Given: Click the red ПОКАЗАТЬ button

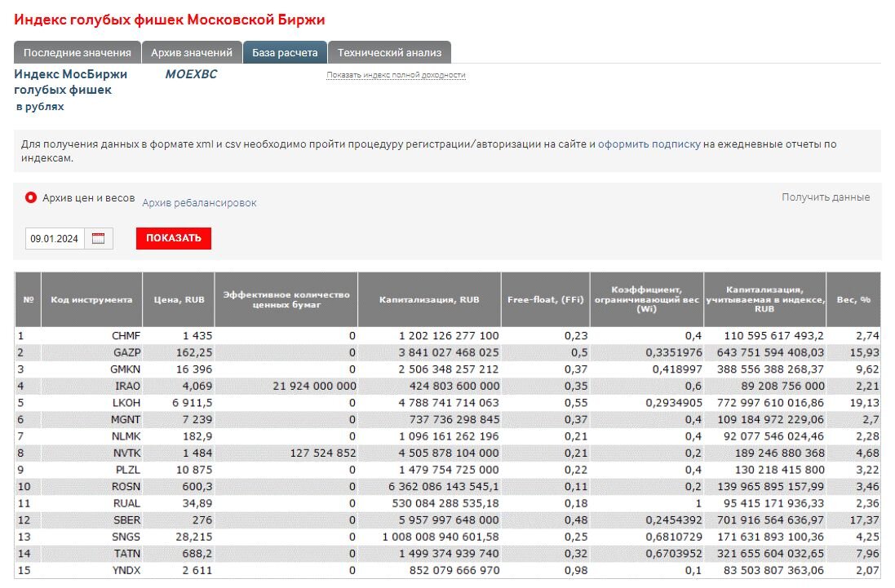Looking at the screenshot, I should (173, 238).
